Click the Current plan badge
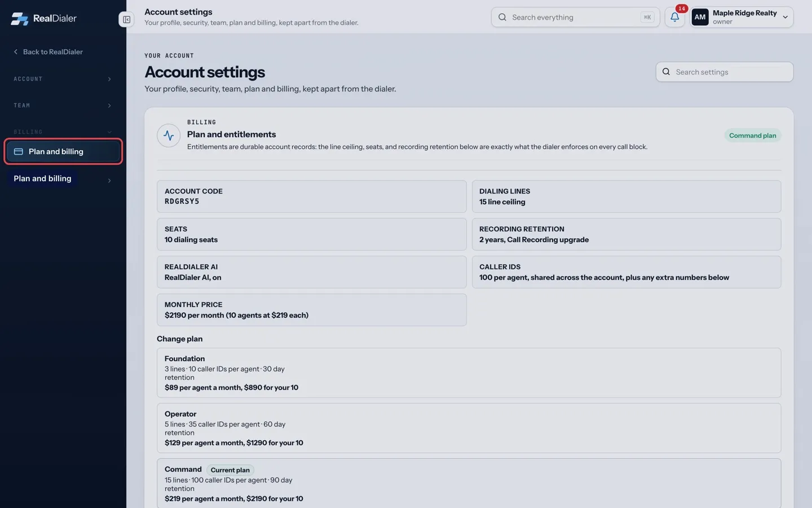812x508 pixels. [x=230, y=470]
